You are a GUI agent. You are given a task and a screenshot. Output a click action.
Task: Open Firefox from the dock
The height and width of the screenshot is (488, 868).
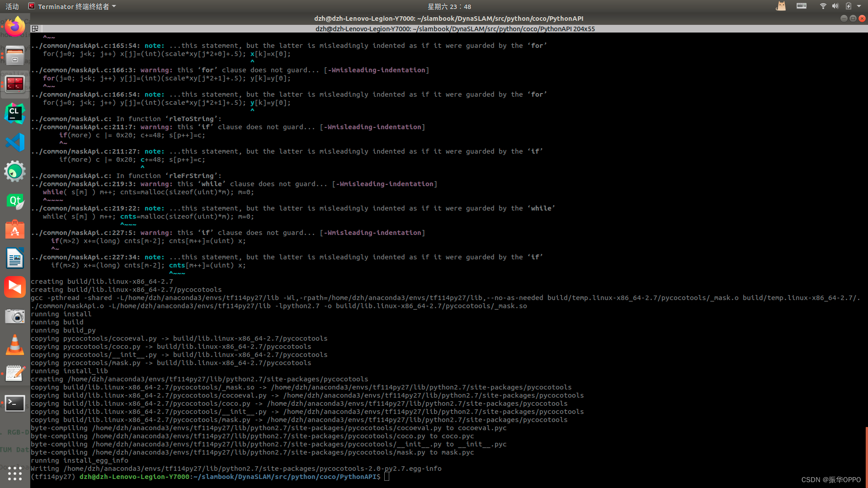pos(15,27)
